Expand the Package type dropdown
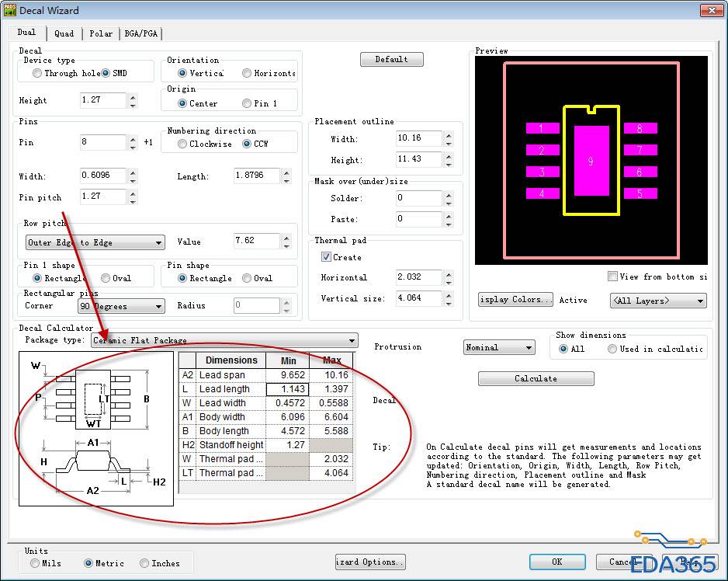Image resolution: width=728 pixels, height=581 pixels. (352, 341)
